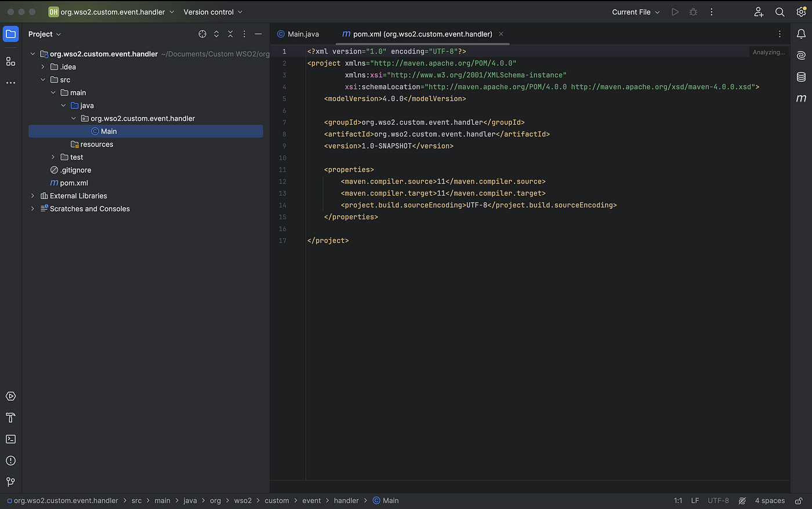Run the current file

pos(675,12)
